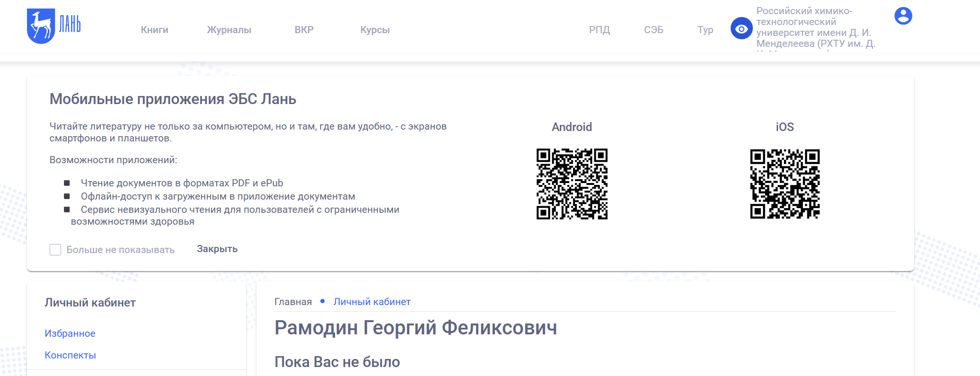Open the Журналы menu item
Image resolution: width=980 pixels, height=376 pixels.
[x=229, y=30]
